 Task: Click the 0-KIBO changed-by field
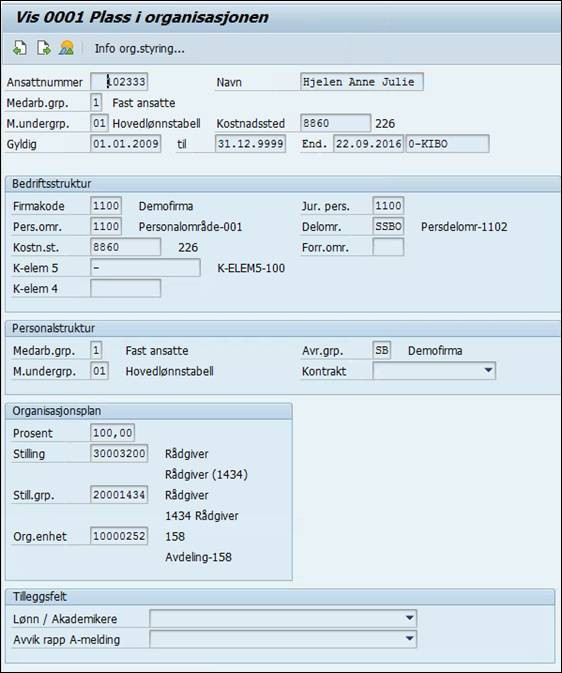447,143
